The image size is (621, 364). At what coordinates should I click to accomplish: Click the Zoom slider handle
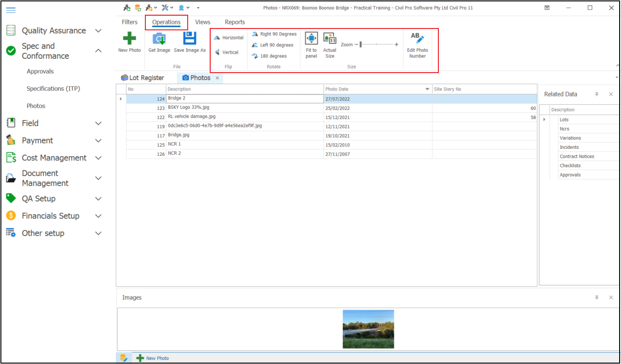point(361,45)
